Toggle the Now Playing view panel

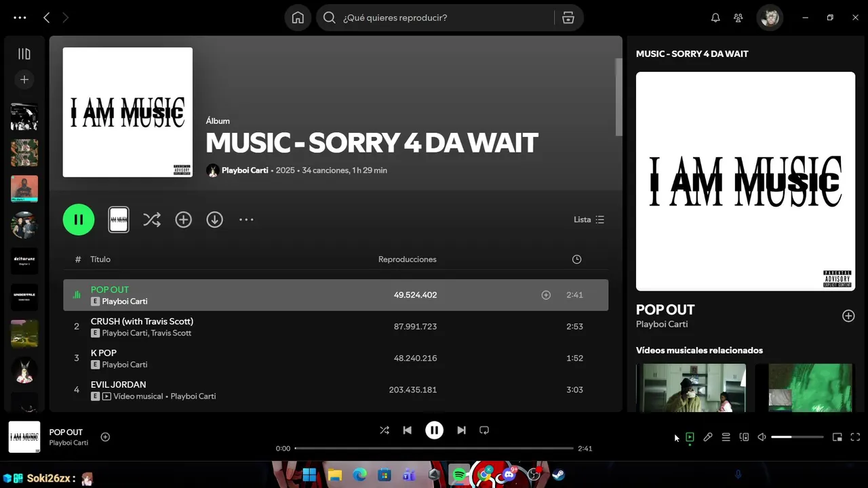coord(690,437)
